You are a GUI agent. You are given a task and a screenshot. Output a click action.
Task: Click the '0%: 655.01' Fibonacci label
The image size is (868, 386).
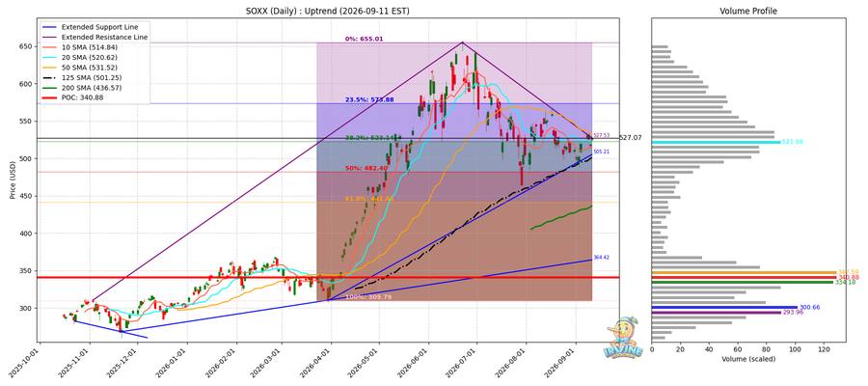point(365,39)
